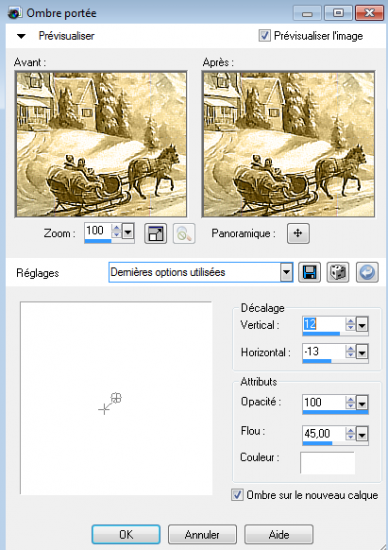Open the Réglages presets dropdown

286,272
